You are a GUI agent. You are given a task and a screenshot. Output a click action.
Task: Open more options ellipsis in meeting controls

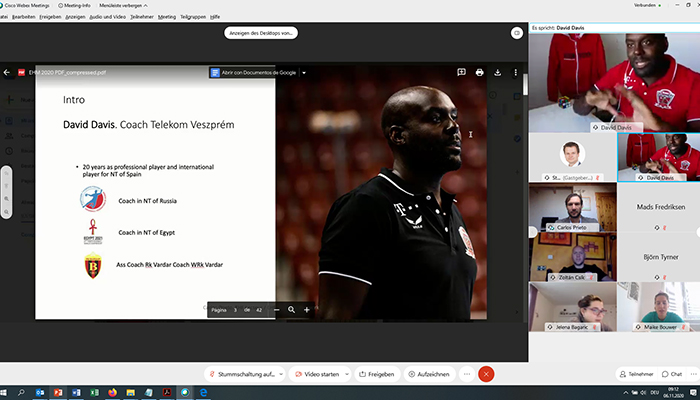point(465,374)
